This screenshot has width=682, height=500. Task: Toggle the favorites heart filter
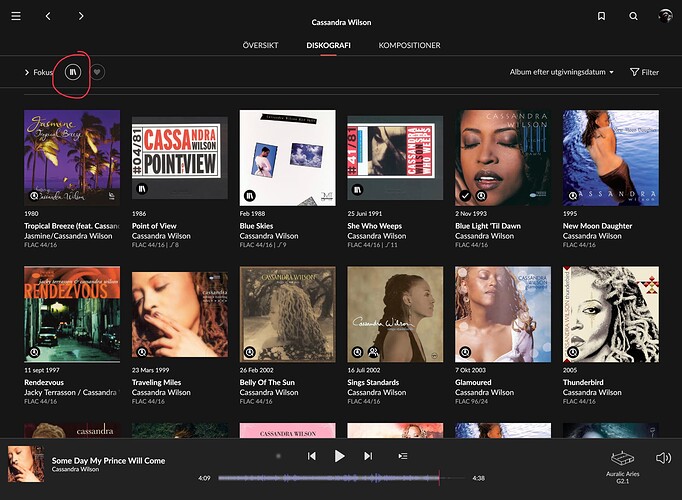[97, 72]
